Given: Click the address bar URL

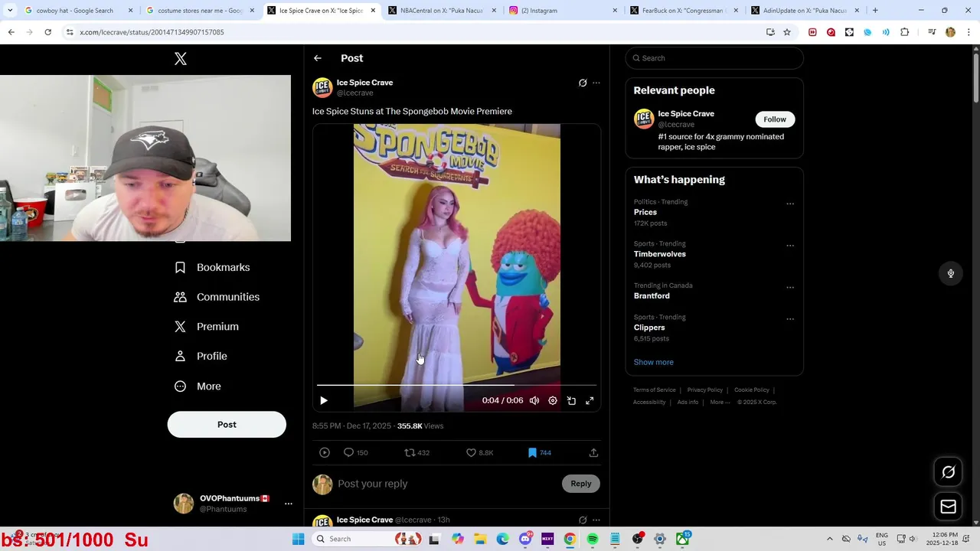Looking at the screenshot, I should tap(152, 32).
